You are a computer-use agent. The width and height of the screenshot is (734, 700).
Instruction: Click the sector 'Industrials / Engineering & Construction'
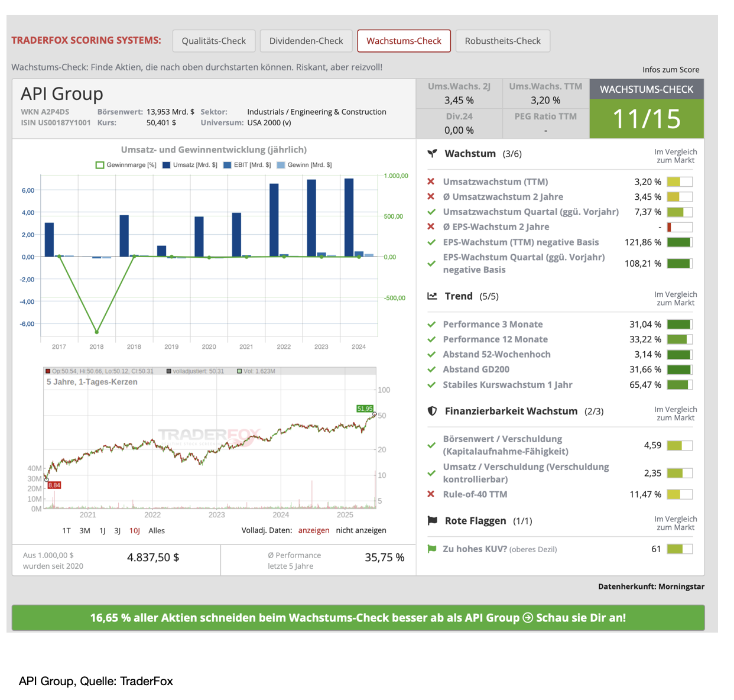317,112
